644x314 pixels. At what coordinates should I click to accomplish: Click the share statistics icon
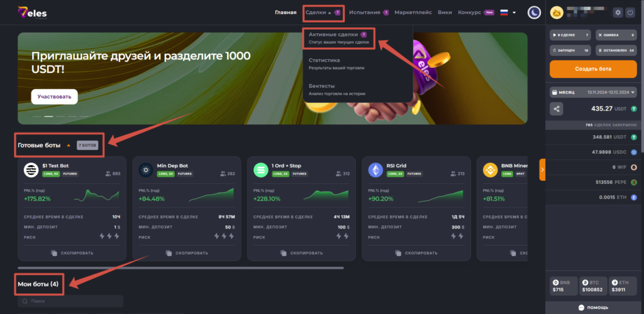click(557, 109)
